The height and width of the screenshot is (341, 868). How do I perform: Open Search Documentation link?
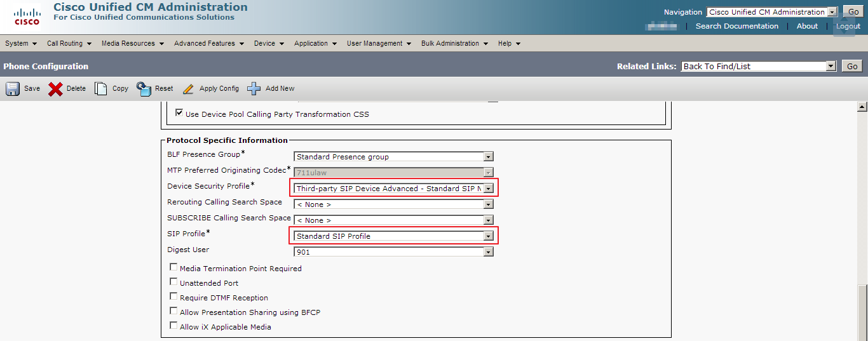pyautogui.click(x=737, y=26)
